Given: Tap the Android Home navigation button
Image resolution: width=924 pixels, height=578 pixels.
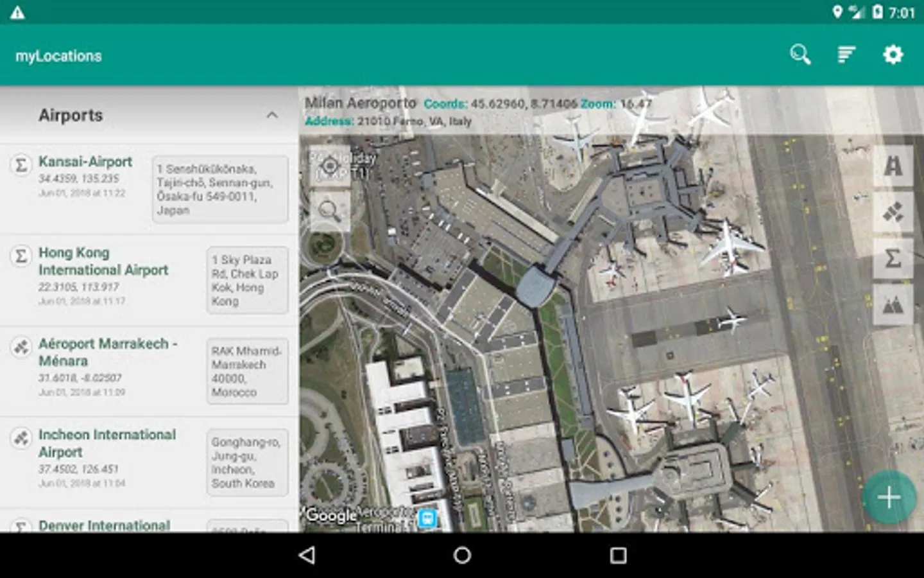Looking at the screenshot, I should 462,556.
